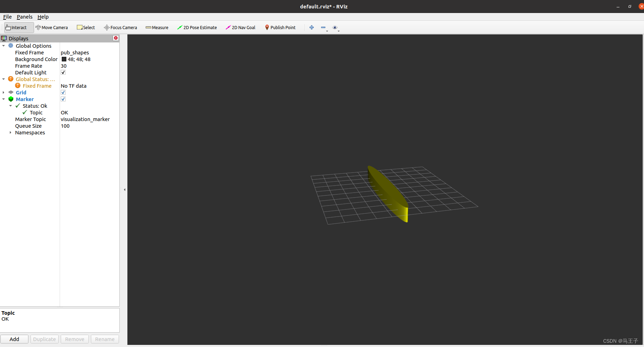Image resolution: width=644 pixels, height=347 pixels.
Task: Select the Move Camera tool
Action: point(52,27)
